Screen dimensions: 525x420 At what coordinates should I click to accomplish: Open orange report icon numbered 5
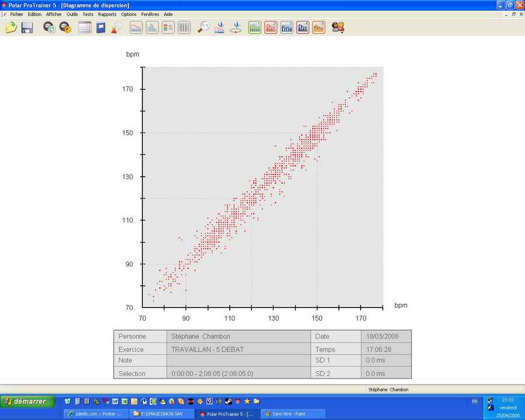tap(318, 27)
